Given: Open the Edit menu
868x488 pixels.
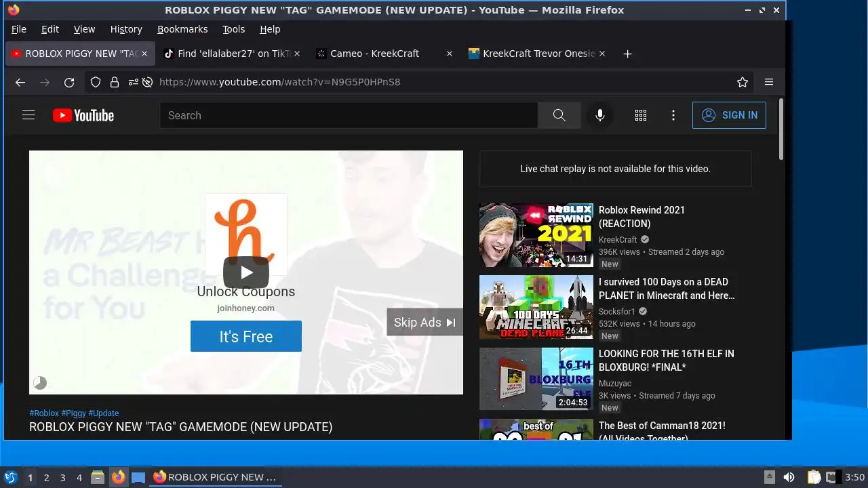Looking at the screenshot, I should tap(50, 29).
